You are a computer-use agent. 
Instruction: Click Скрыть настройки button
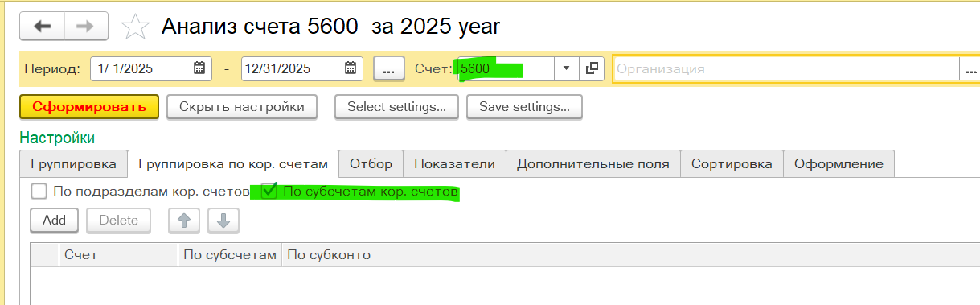[x=242, y=106]
